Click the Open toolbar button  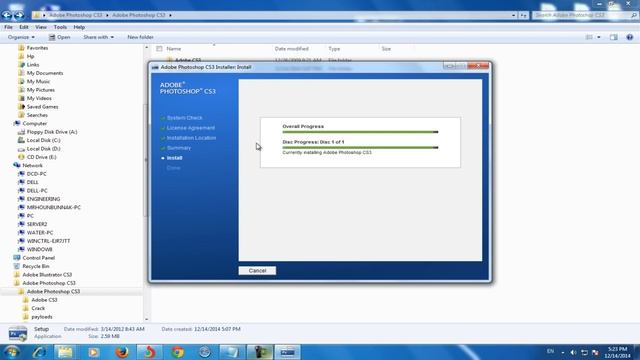pyautogui.click(x=60, y=37)
